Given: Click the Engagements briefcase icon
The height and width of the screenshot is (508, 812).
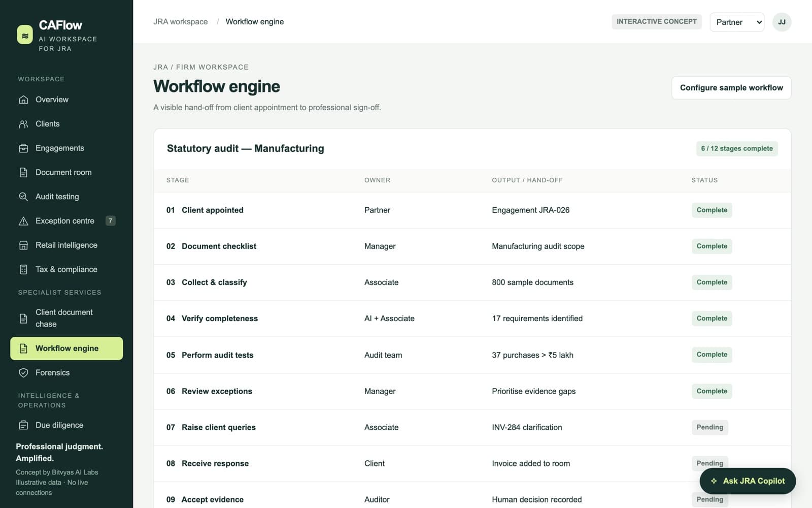Looking at the screenshot, I should click(x=23, y=148).
